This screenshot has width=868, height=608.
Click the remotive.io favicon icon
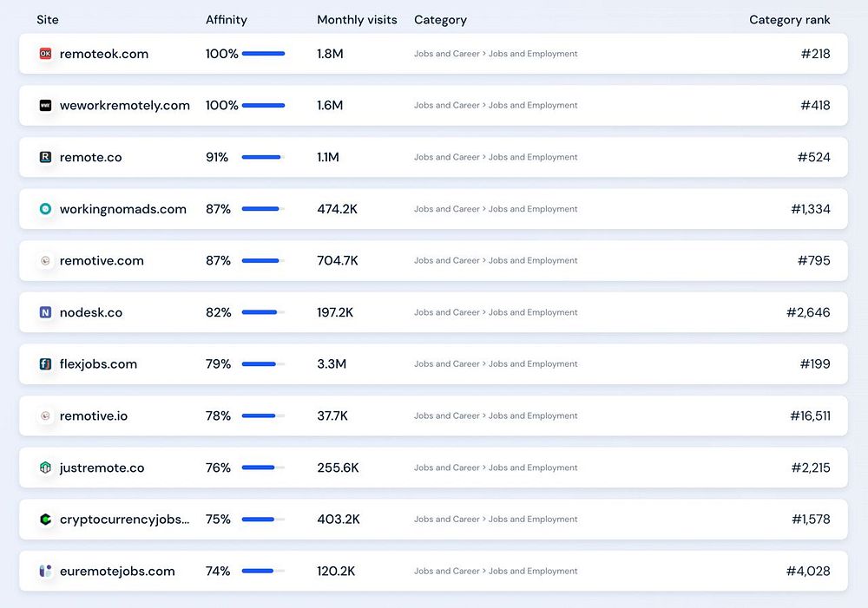pos(45,415)
